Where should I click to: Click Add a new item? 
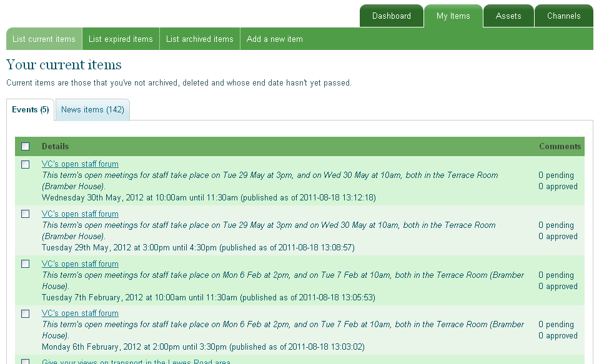click(274, 39)
